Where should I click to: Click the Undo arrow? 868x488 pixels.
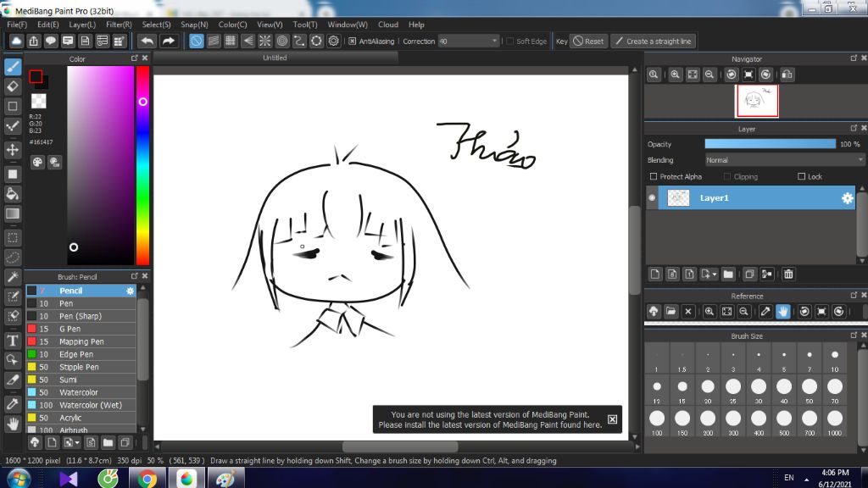click(x=147, y=41)
